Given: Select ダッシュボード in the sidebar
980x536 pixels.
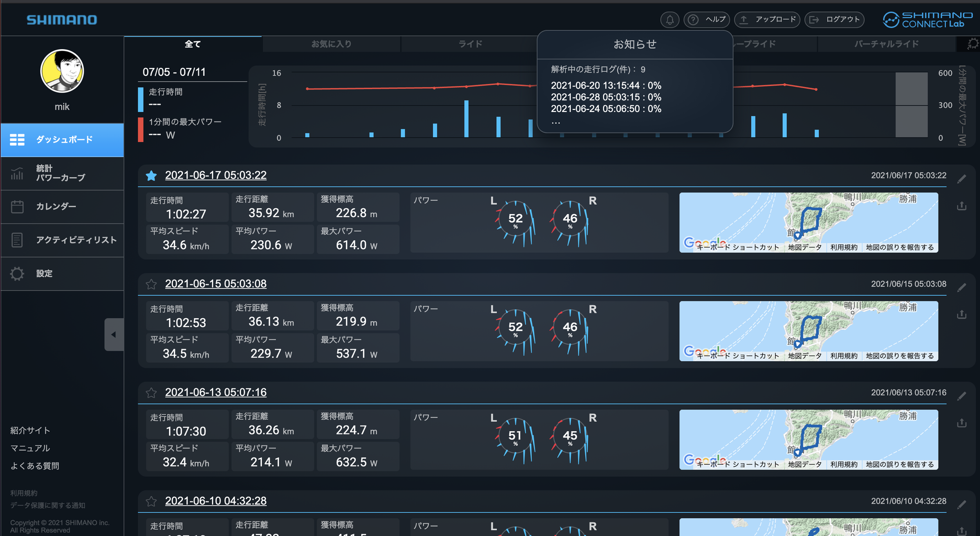Looking at the screenshot, I should 62,140.
